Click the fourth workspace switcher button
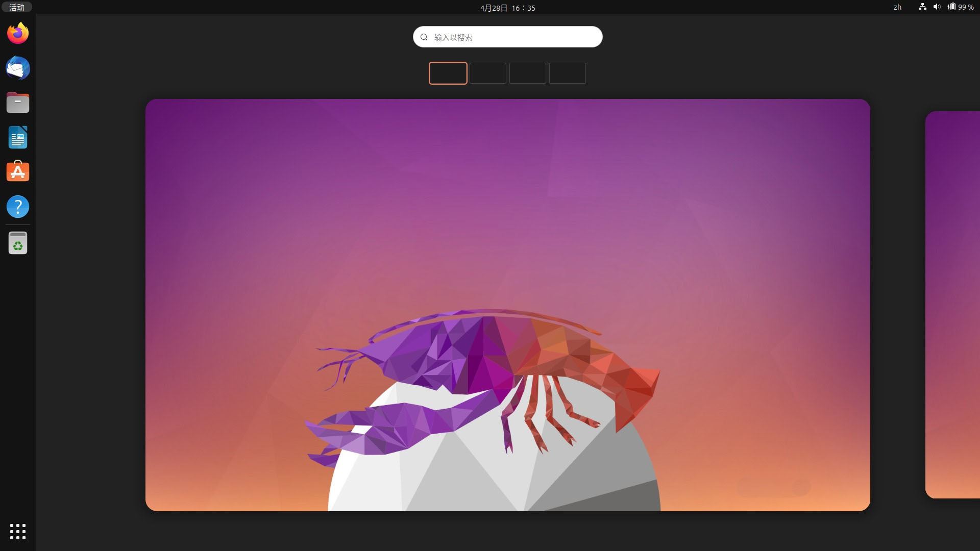980x551 pixels. (567, 72)
